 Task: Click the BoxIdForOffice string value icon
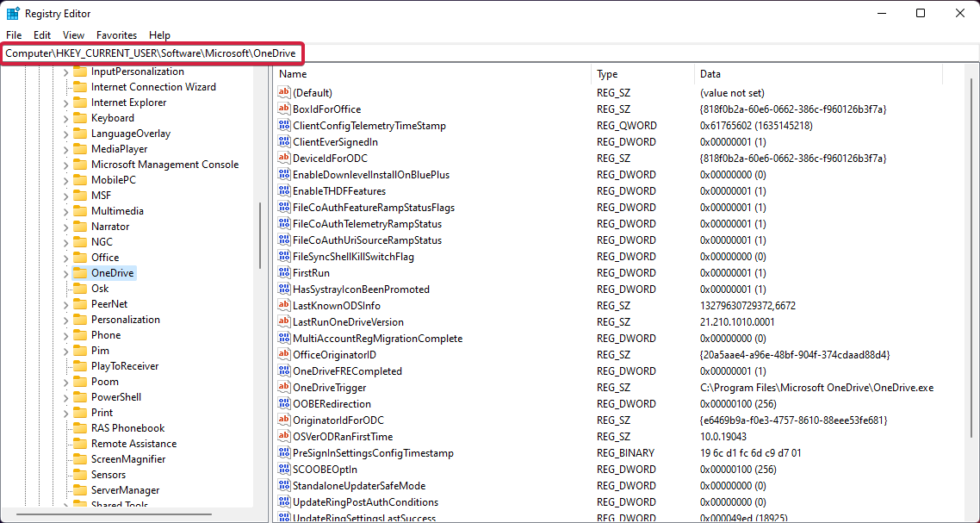(284, 109)
